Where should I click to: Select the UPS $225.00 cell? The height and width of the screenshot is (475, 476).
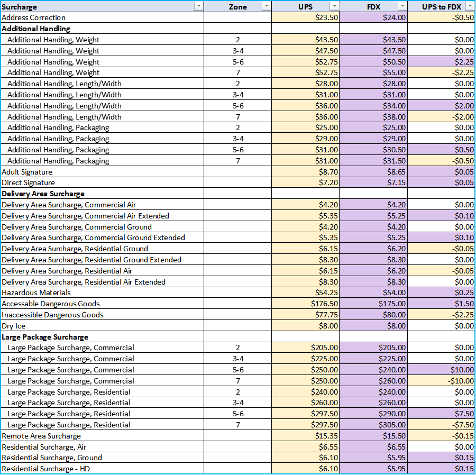point(305,359)
